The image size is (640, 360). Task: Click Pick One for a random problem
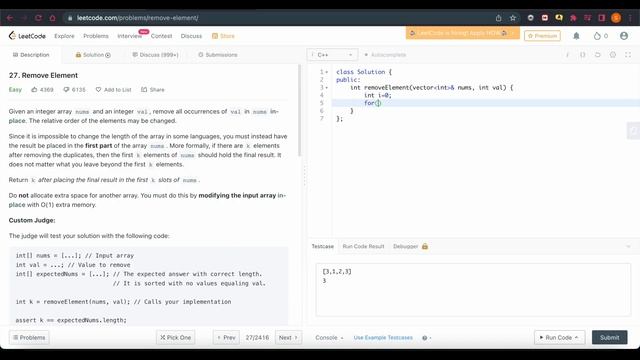(176, 338)
